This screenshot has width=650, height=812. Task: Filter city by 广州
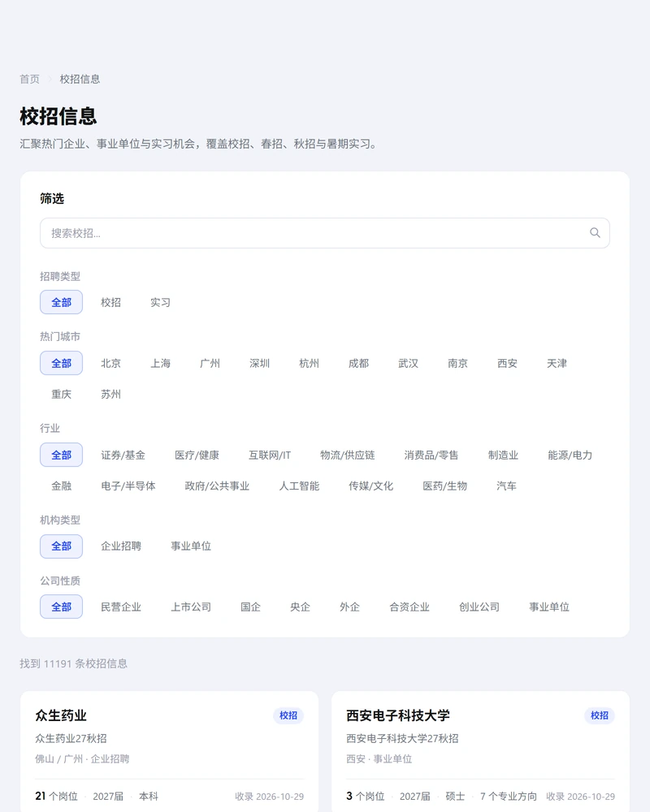coord(210,364)
